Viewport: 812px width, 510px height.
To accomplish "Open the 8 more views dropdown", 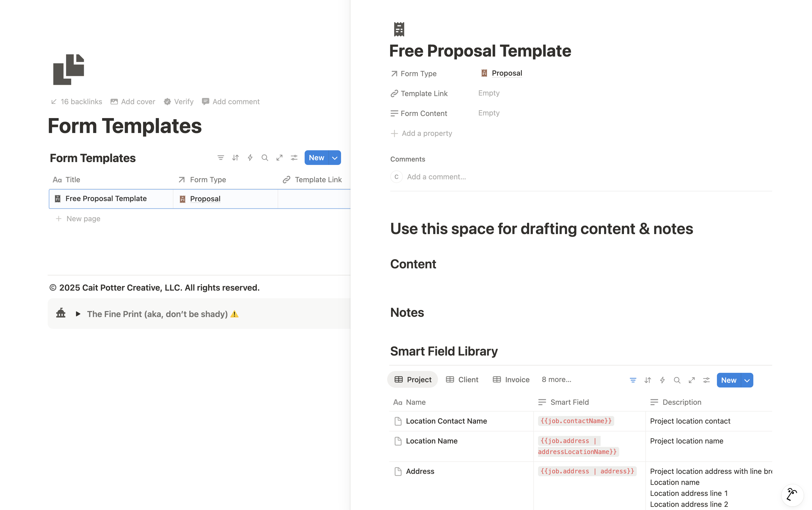I will [x=556, y=380].
